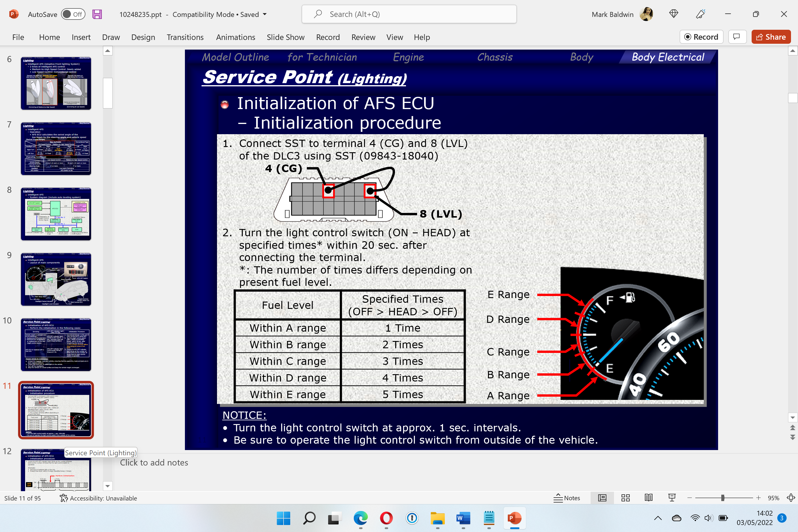Click the Share button
798x532 pixels.
(771, 37)
